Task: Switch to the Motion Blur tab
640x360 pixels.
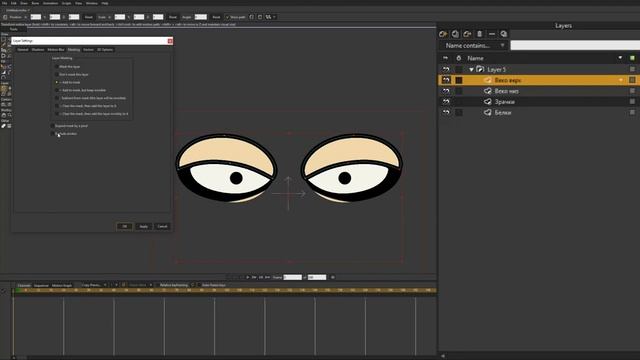Action: (56, 50)
